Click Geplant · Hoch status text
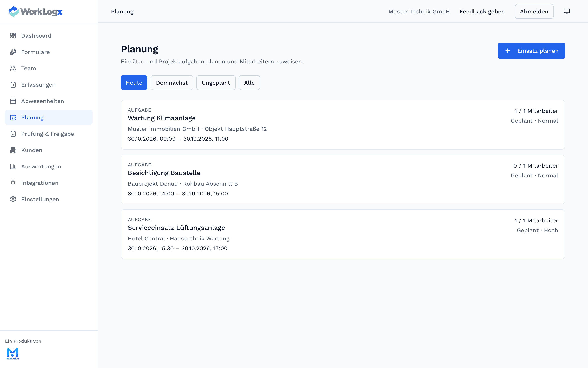588x368 pixels. (x=537, y=230)
